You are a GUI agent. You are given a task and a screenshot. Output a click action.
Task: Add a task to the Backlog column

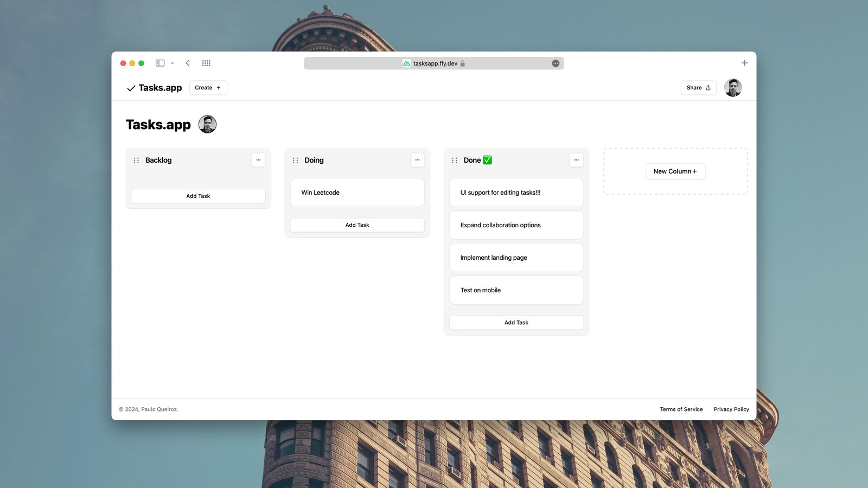pos(198,196)
